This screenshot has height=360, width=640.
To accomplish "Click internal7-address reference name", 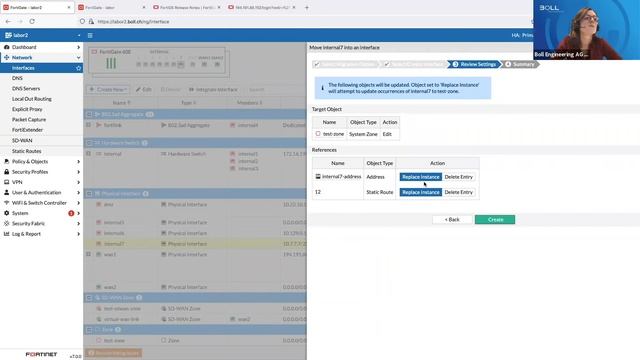I will (341, 177).
